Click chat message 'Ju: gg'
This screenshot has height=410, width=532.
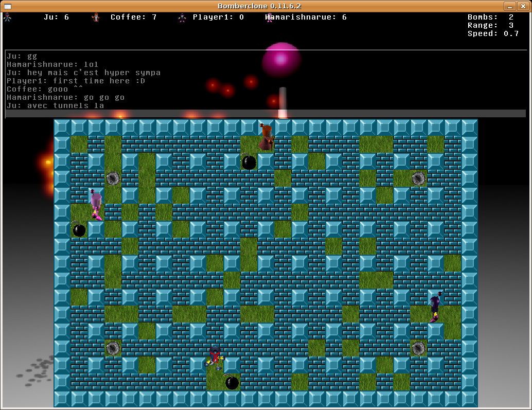click(22, 56)
